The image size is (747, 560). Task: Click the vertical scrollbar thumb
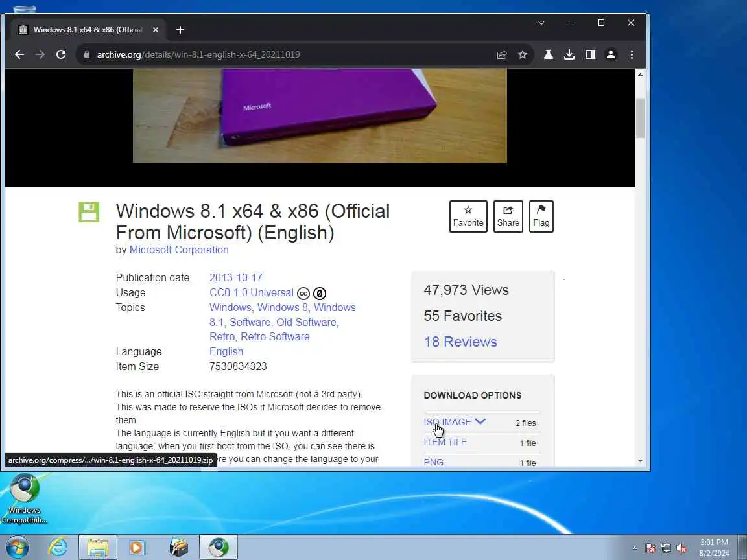tap(640, 118)
